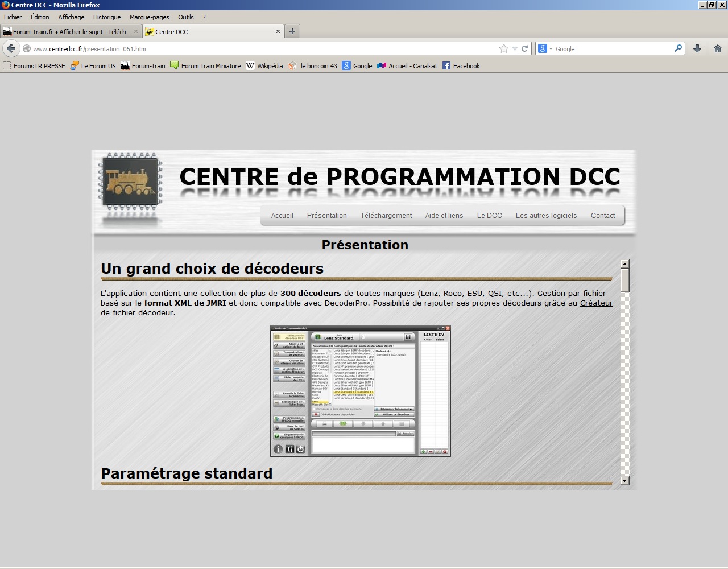Open a new tab with the plus button
Screen dimensions: 728x569
point(292,31)
